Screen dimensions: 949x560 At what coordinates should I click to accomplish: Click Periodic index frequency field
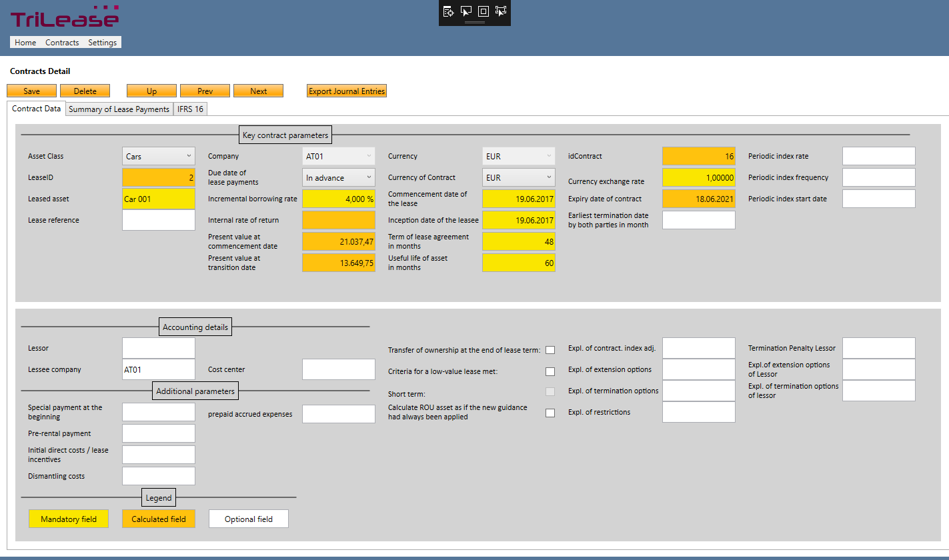[x=879, y=177]
